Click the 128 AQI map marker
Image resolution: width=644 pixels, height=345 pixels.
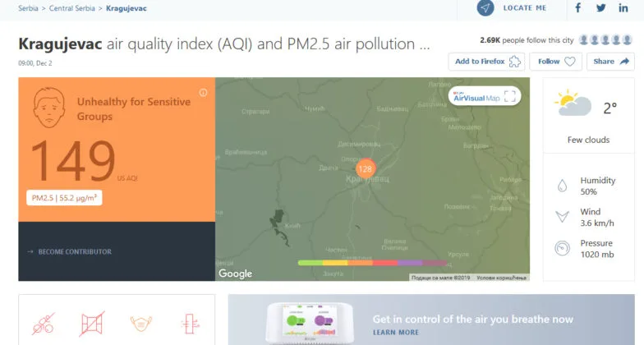[366, 168]
